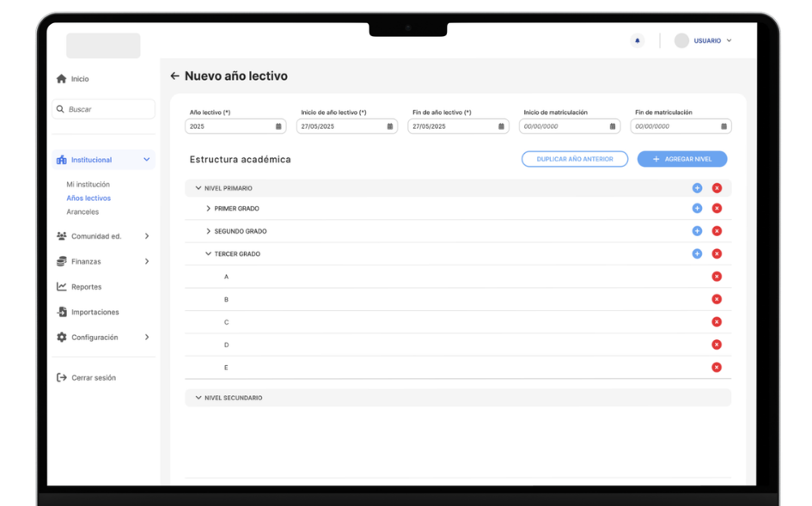The height and width of the screenshot is (506, 812).
Task: Go back using arrow beside Nuevo año lectivo
Action: 174,76
